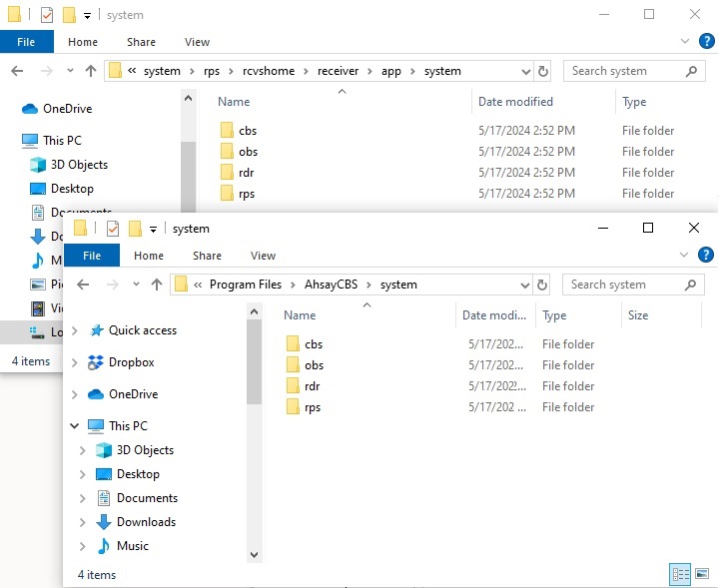Expand the Quick access tree node

coord(75,330)
